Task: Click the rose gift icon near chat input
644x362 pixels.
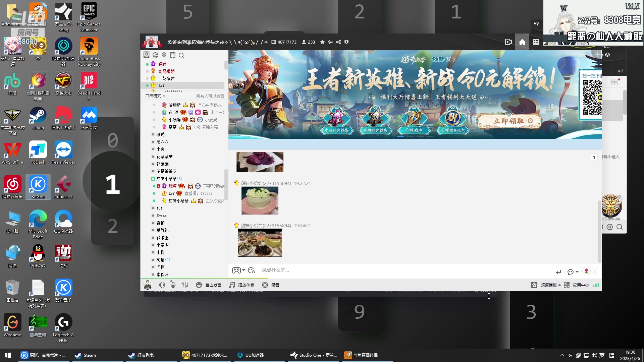Action: click(586, 271)
